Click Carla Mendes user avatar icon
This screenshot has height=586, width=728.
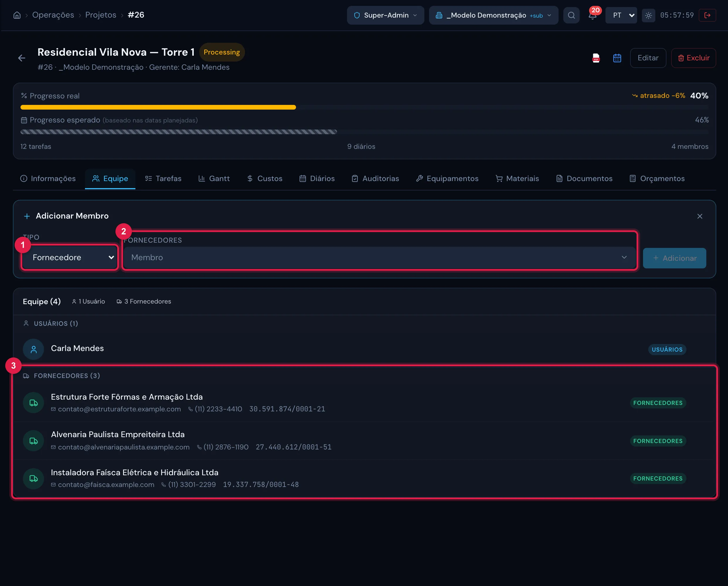coord(33,349)
